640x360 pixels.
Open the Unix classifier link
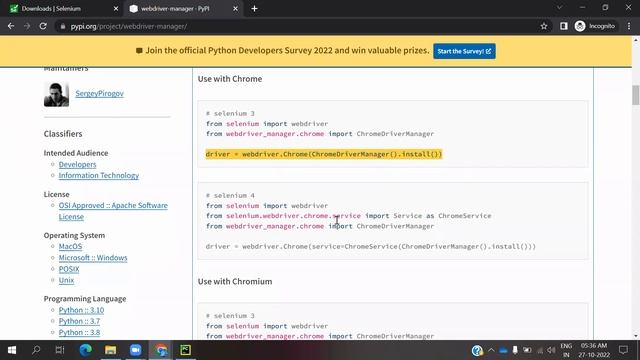coord(66,280)
